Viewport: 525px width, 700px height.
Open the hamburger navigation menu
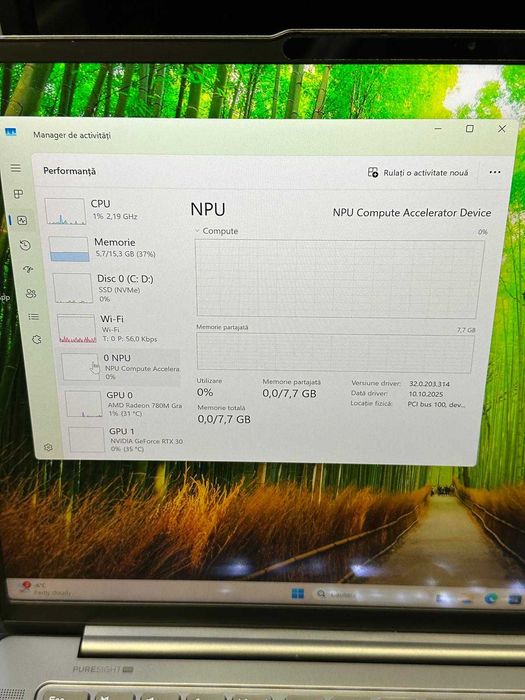[x=16, y=168]
